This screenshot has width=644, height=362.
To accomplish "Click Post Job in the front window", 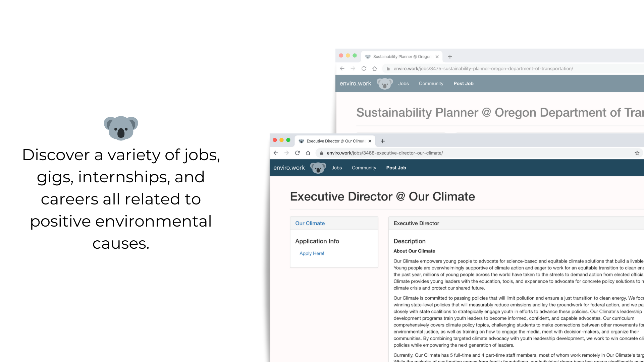I will click(396, 168).
